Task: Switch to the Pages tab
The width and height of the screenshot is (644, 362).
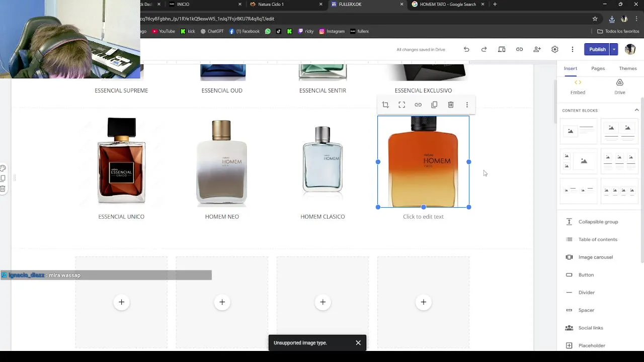Action: (x=598, y=68)
